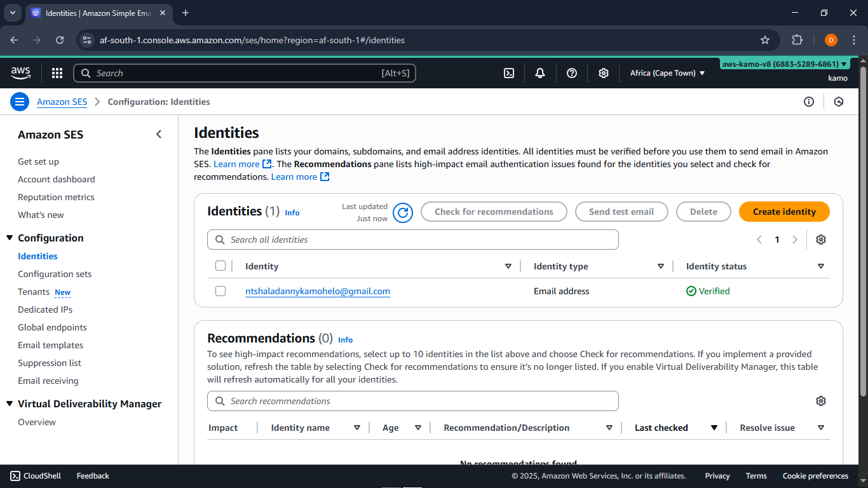Sort by the Identity status column
Viewport: 868px width, 488px height.
pyautogui.click(x=820, y=266)
